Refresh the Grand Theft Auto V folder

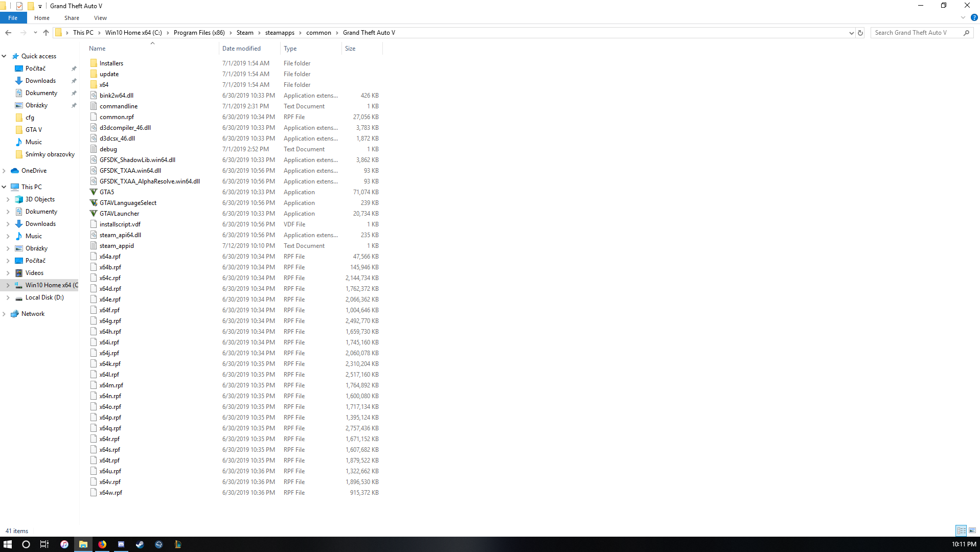click(x=860, y=33)
